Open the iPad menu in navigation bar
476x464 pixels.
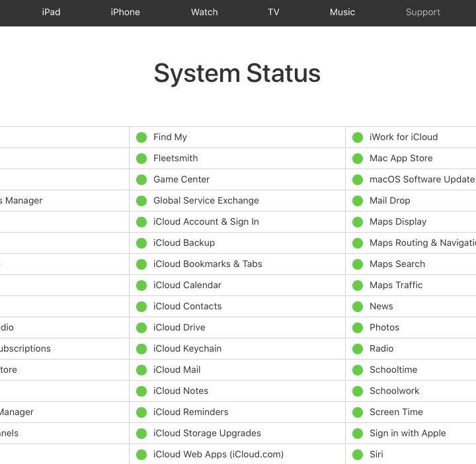coord(51,12)
